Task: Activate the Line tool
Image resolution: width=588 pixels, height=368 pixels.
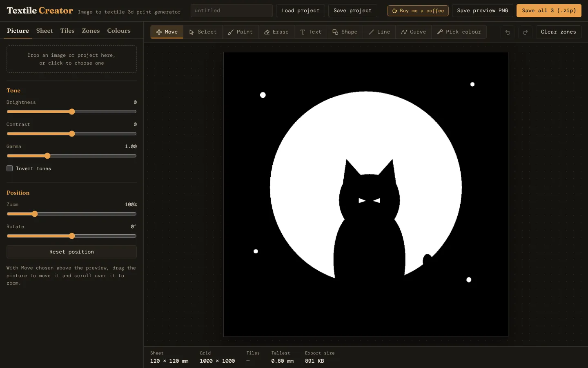Action: click(379, 32)
